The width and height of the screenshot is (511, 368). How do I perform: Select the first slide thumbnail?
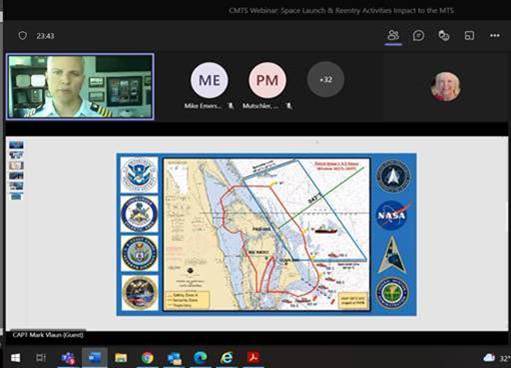click(x=16, y=145)
